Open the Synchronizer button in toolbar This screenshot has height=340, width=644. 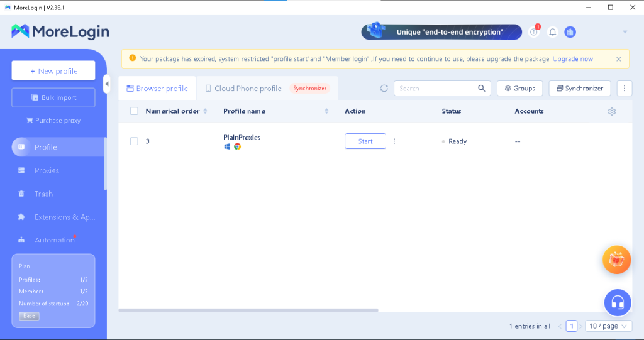[580, 88]
